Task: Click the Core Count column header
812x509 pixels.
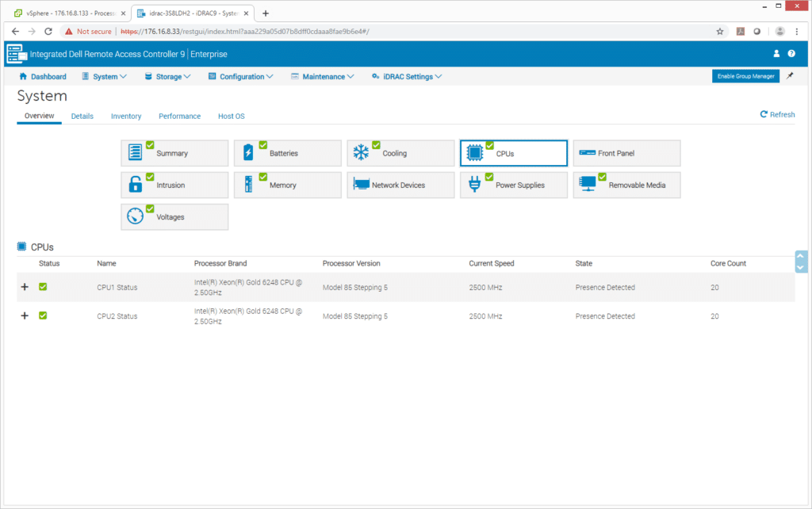Action: point(728,263)
